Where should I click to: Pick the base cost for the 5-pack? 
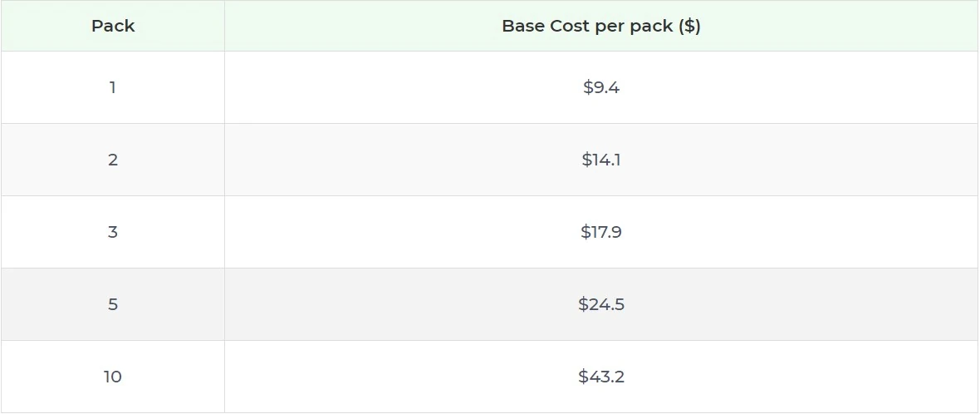[600, 304]
